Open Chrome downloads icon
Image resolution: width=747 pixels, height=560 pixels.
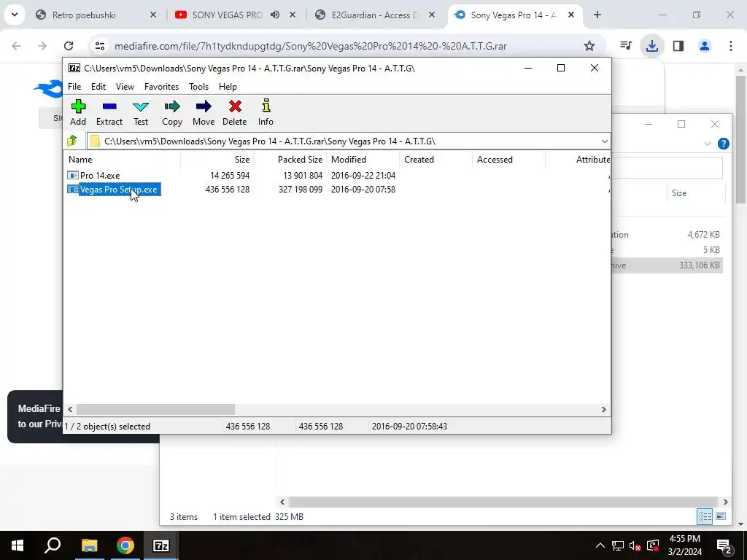(x=652, y=46)
